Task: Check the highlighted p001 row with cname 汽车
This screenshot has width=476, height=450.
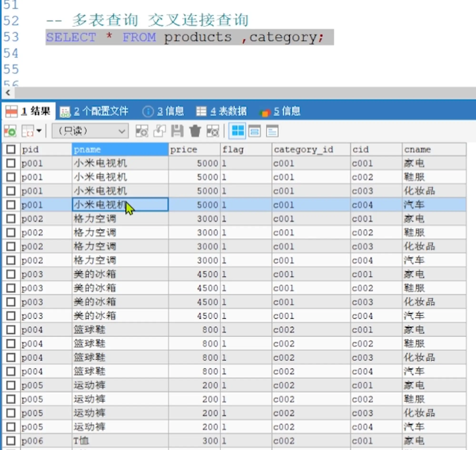Action: tap(11, 205)
